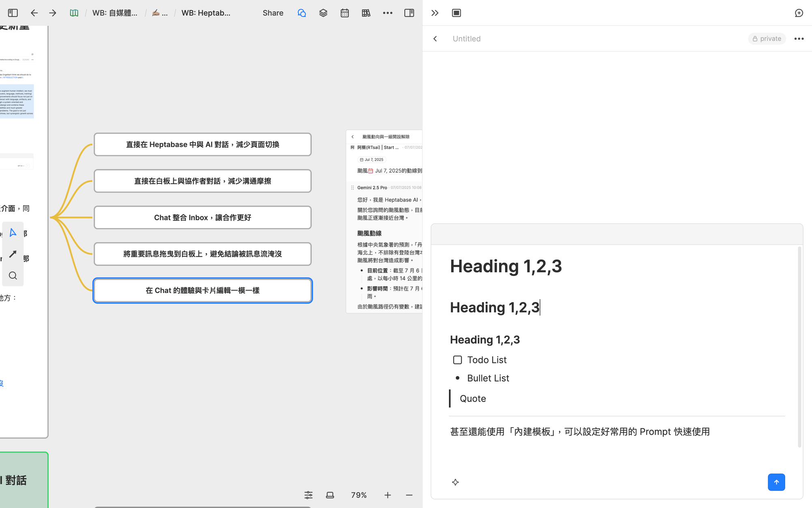This screenshot has width=812, height=508.
Task: Toggle the right sidebar panel icon
Action: click(x=409, y=13)
